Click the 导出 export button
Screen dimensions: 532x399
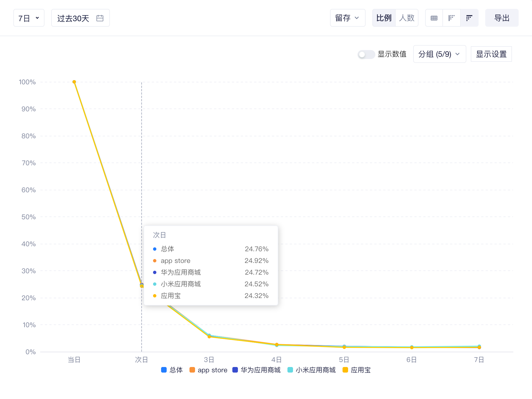pos(502,18)
